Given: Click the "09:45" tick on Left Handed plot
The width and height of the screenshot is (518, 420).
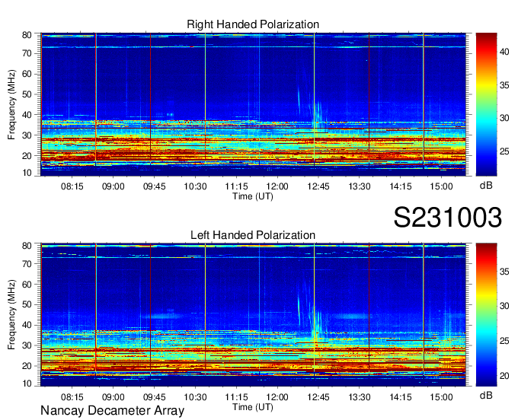Looking at the screenshot, I should (x=155, y=397).
